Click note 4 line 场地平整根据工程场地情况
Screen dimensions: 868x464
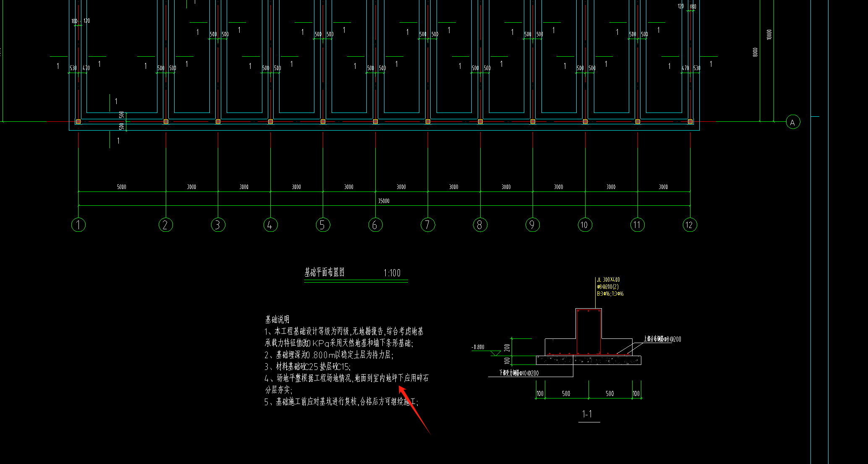(347, 378)
